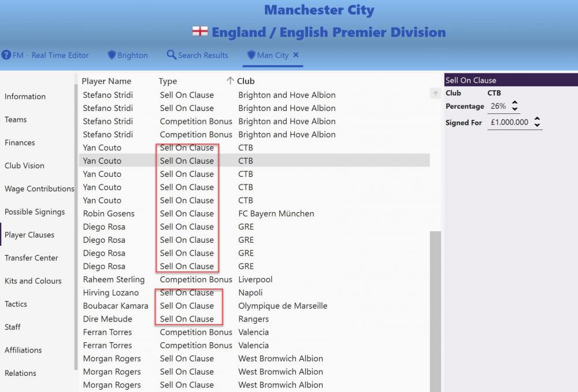Click Olympique de Marseille club cell
This screenshot has width=578, height=392.
pyautogui.click(x=283, y=306)
